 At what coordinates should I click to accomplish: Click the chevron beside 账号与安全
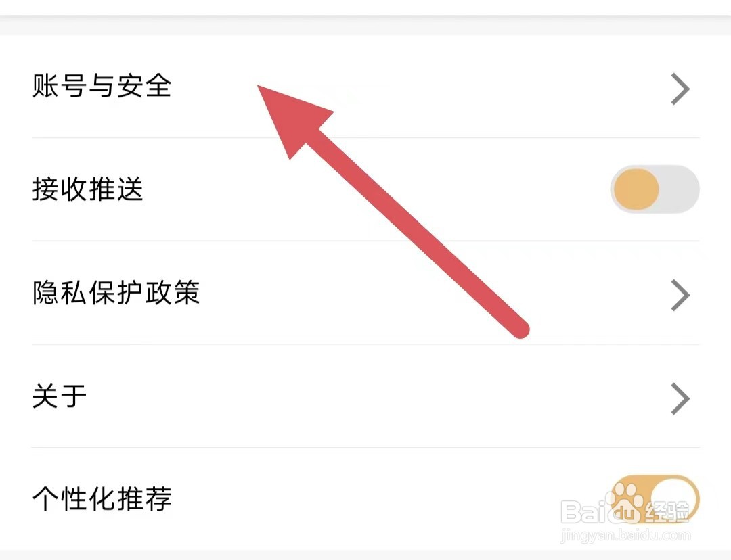[680, 89]
